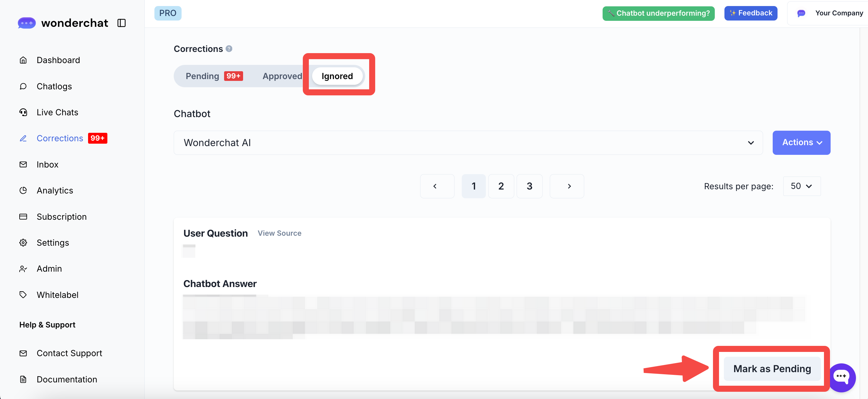Collapse the sidebar using panel icon
The width and height of the screenshot is (868, 399).
pyautogui.click(x=121, y=23)
